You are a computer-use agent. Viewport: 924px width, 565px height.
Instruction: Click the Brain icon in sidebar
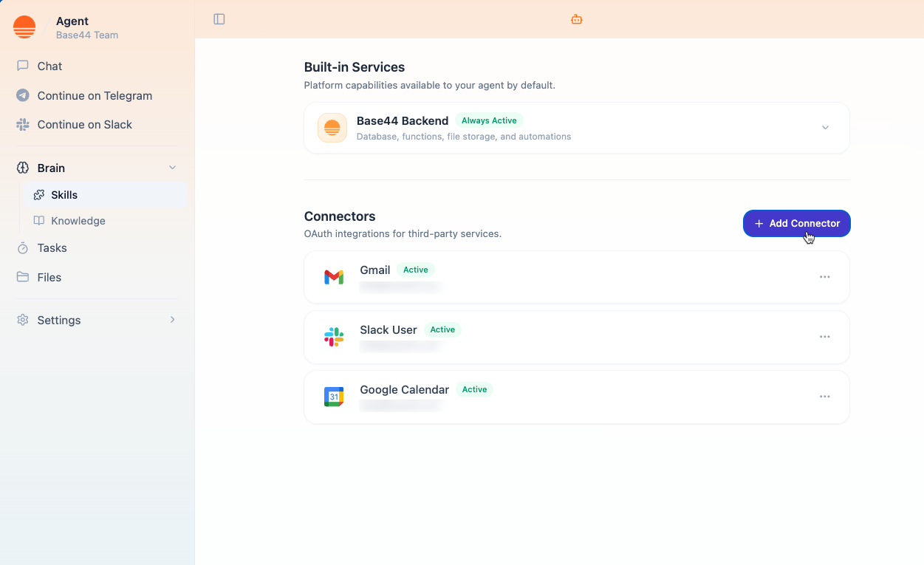click(x=23, y=168)
